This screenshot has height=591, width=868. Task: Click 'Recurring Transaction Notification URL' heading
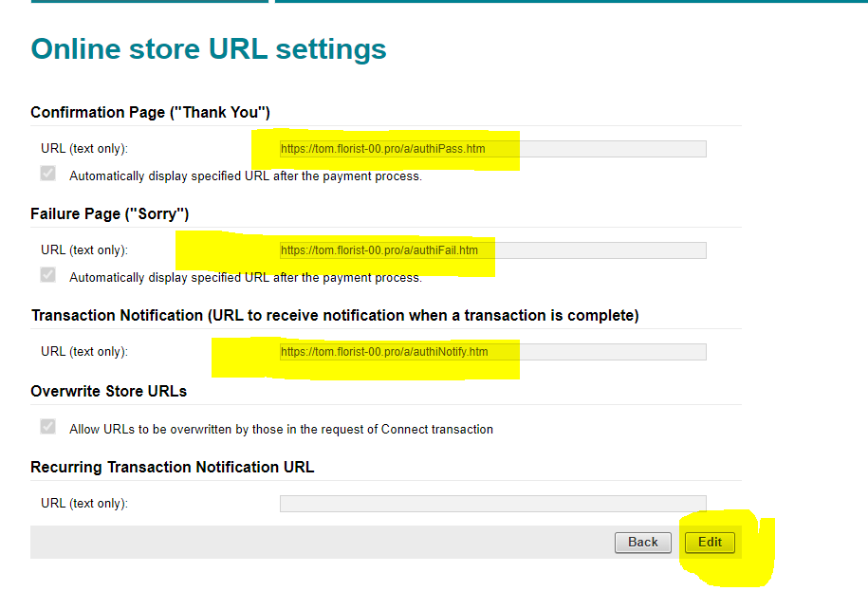pyautogui.click(x=172, y=467)
